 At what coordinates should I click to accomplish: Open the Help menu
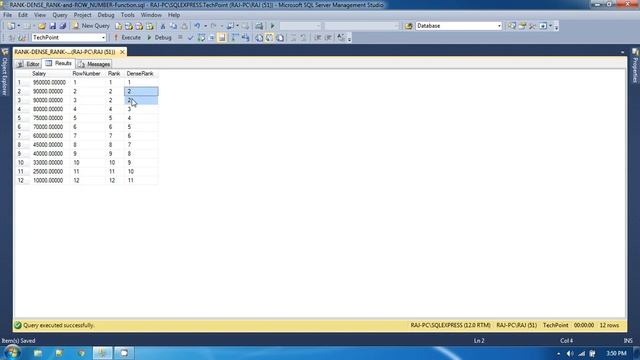(x=174, y=15)
